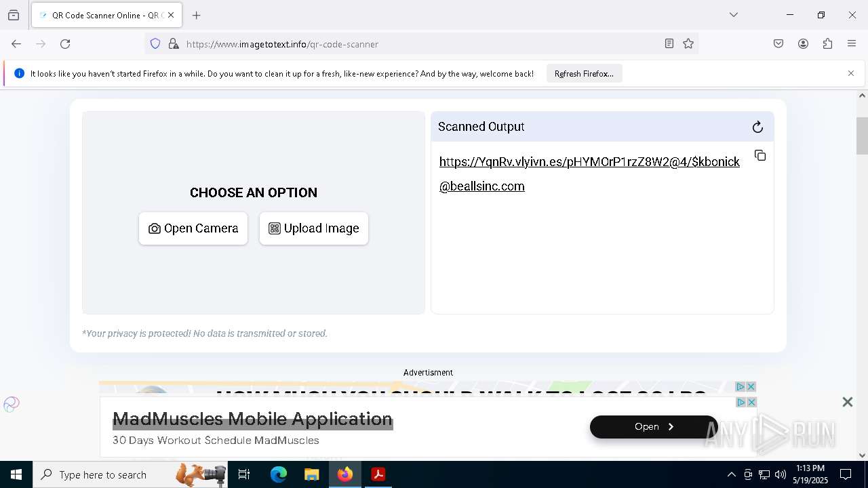
Task: Reload the current page
Action: [65, 44]
